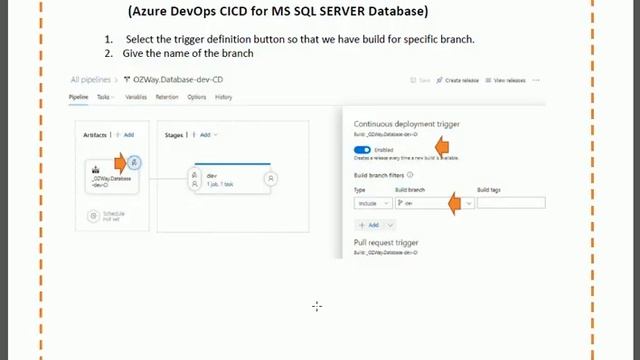
Task: Expand the chevron next to the Add filter button
Action: (x=390, y=225)
